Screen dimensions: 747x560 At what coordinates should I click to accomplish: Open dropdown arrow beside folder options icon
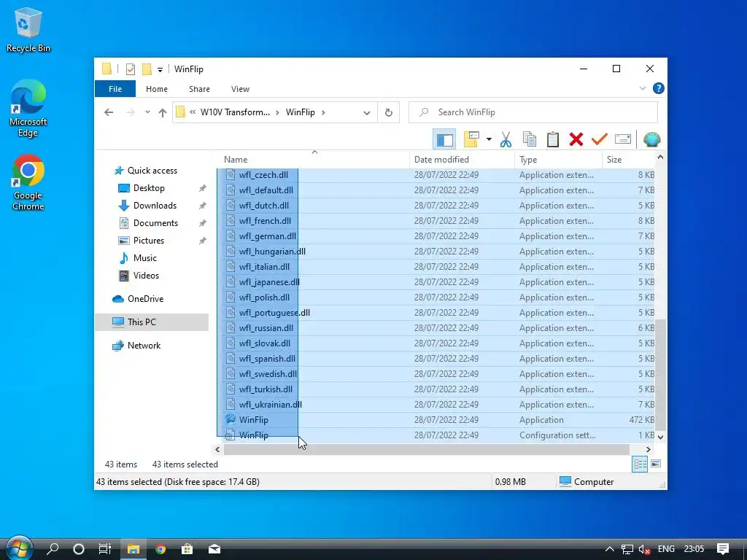point(489,139)
